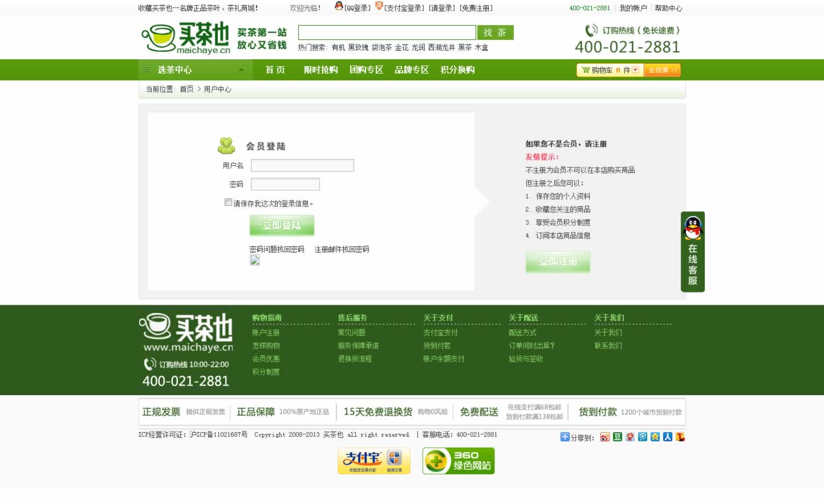Click the 密码问题找回密码 link
Screen dimensions: 824x504
click(277, 250)
